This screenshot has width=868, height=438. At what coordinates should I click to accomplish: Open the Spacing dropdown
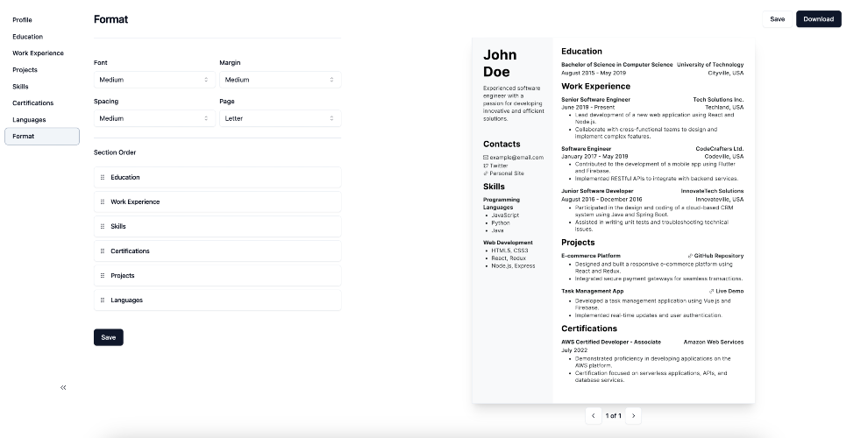[154, 118]
